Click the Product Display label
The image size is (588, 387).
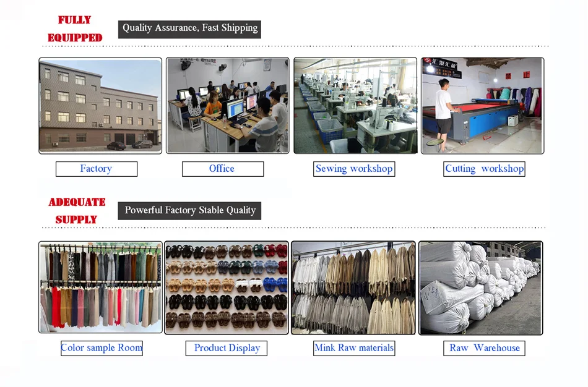pos(227,348)
